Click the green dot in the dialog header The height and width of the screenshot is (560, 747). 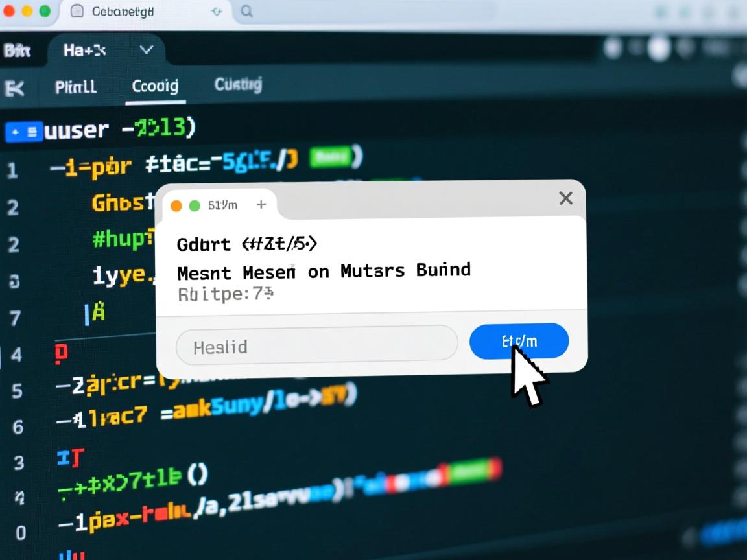195,206
